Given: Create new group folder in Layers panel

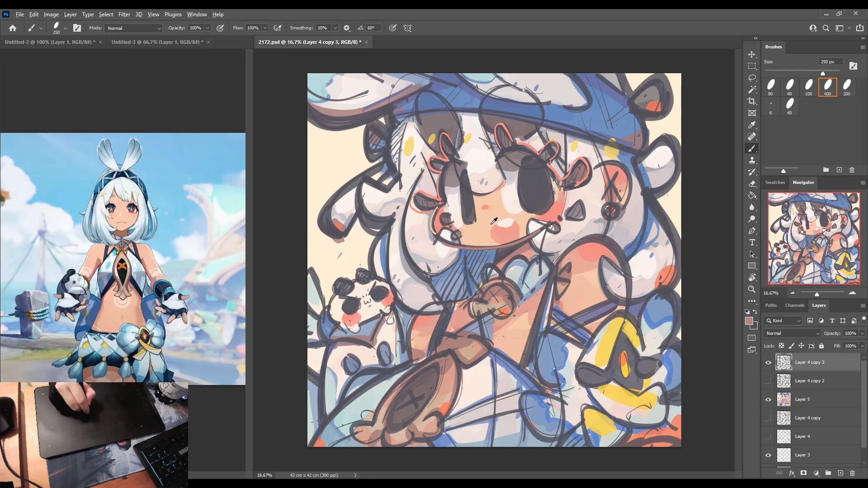Looking at the screenshot, I should coord(828,473).
